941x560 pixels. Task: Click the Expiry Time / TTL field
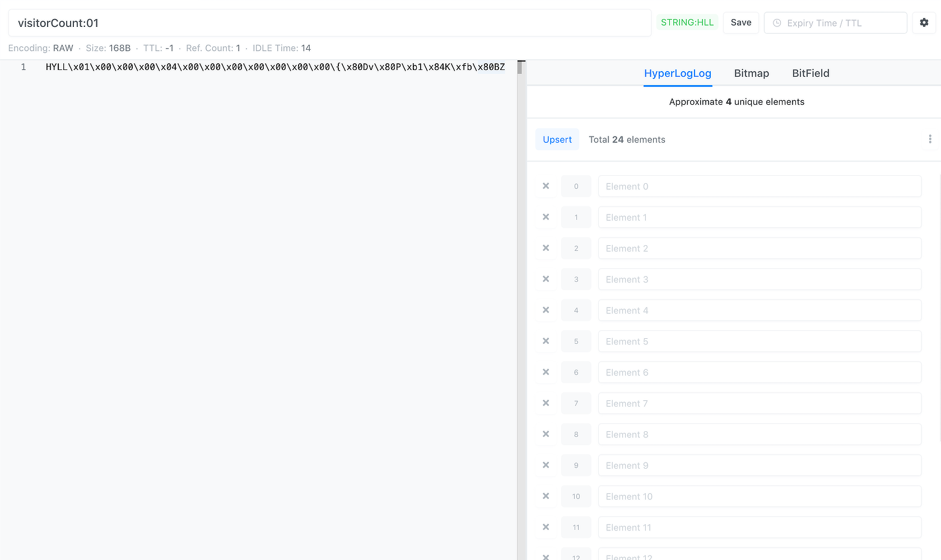(835, 23)
